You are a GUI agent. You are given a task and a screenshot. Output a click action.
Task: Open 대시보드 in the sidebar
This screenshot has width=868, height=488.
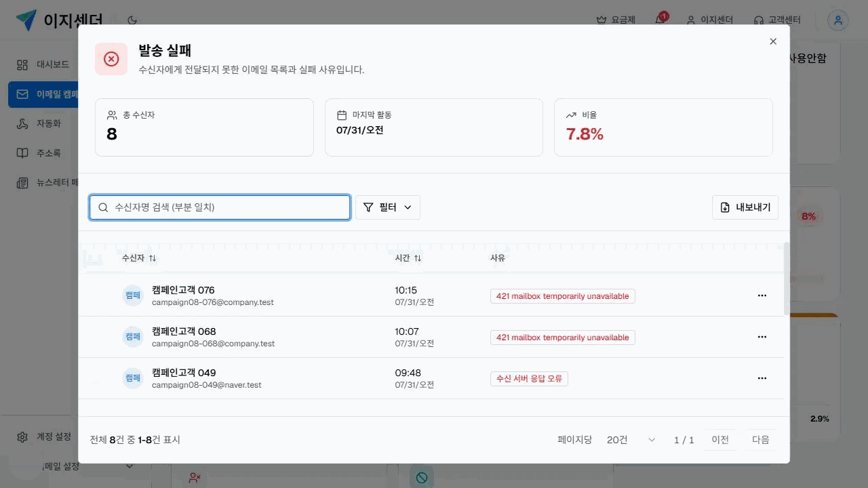point(43,64)
